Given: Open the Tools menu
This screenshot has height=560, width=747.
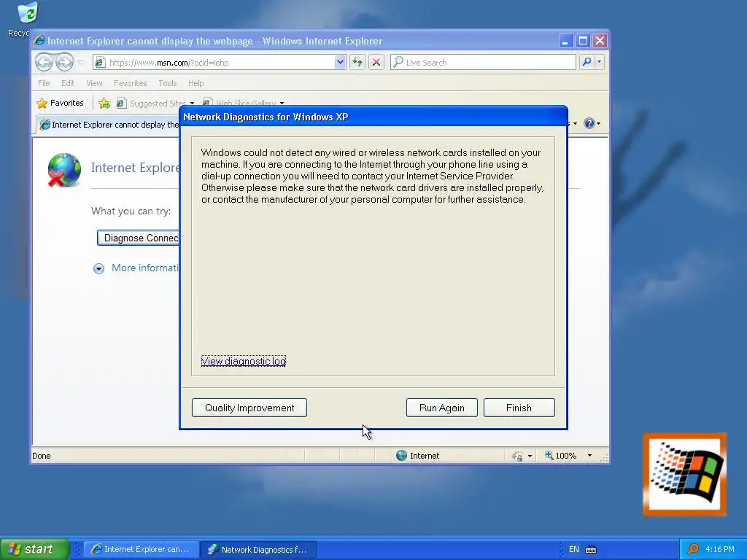Looking at the screenshot, I should [167, 83].
